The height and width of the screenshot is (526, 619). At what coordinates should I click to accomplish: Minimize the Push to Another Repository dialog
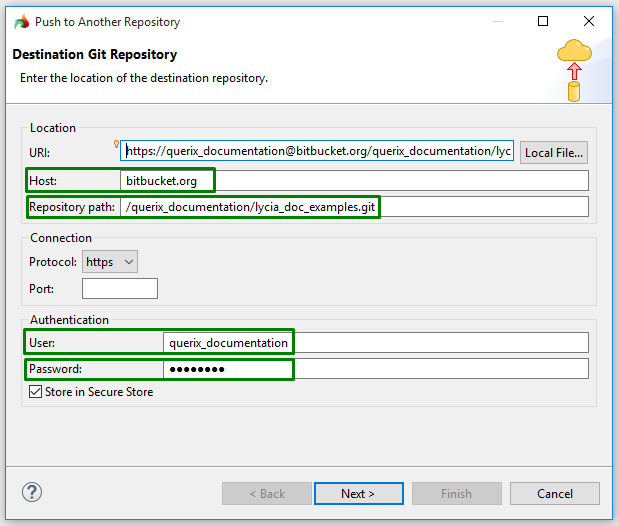(497, 21)
